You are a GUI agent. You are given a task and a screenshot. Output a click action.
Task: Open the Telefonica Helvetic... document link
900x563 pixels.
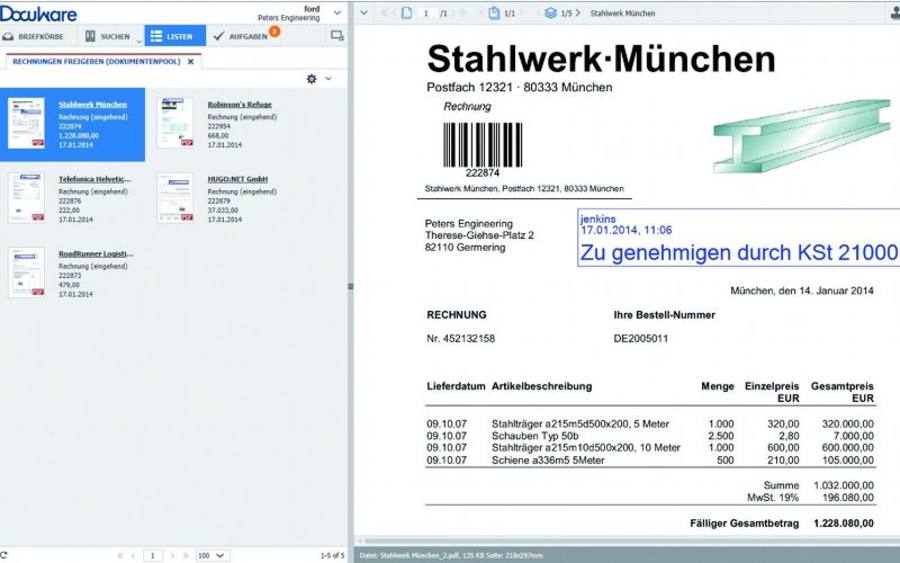(95, 179)
